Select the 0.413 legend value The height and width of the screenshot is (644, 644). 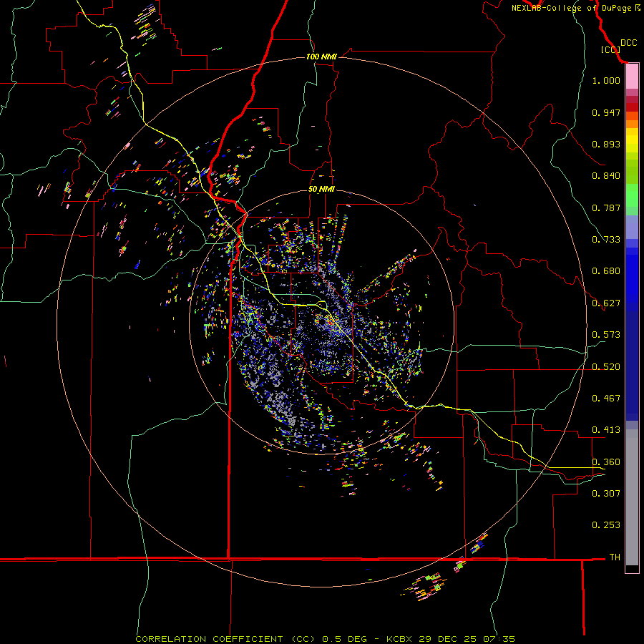pos(606,430)
